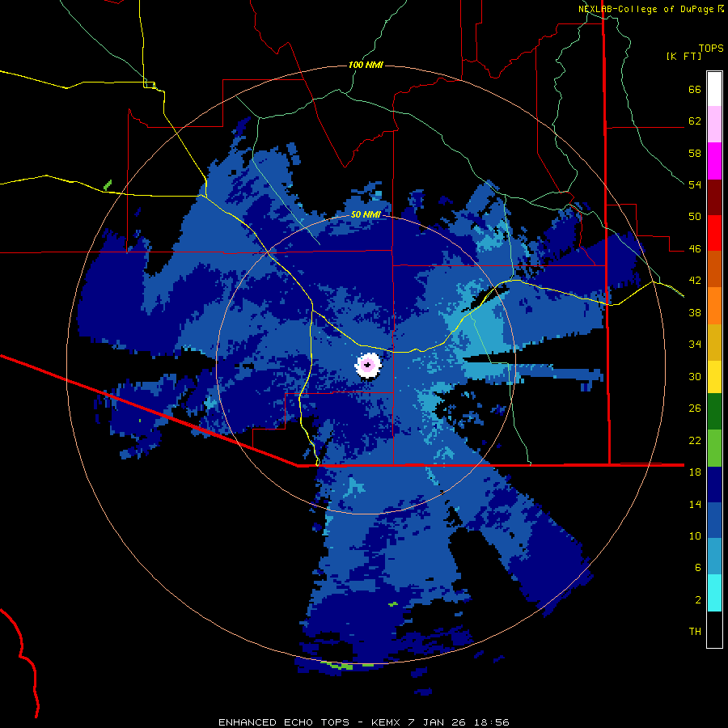
Task: Select the light green legend swatch
Action: 714,448
